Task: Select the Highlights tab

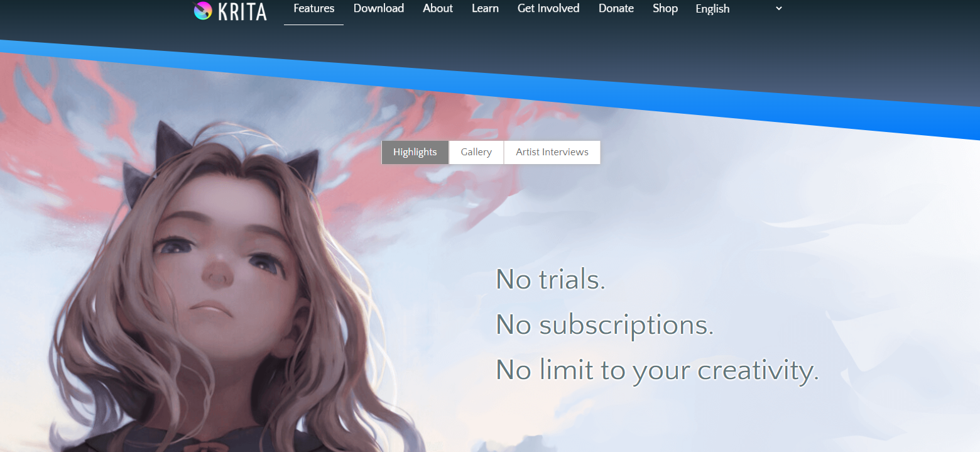Action: [415, 152]
